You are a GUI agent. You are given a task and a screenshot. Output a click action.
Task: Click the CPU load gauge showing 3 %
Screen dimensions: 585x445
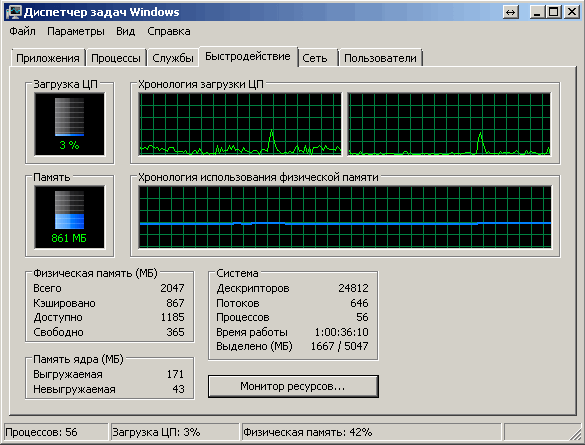(69, 124)
